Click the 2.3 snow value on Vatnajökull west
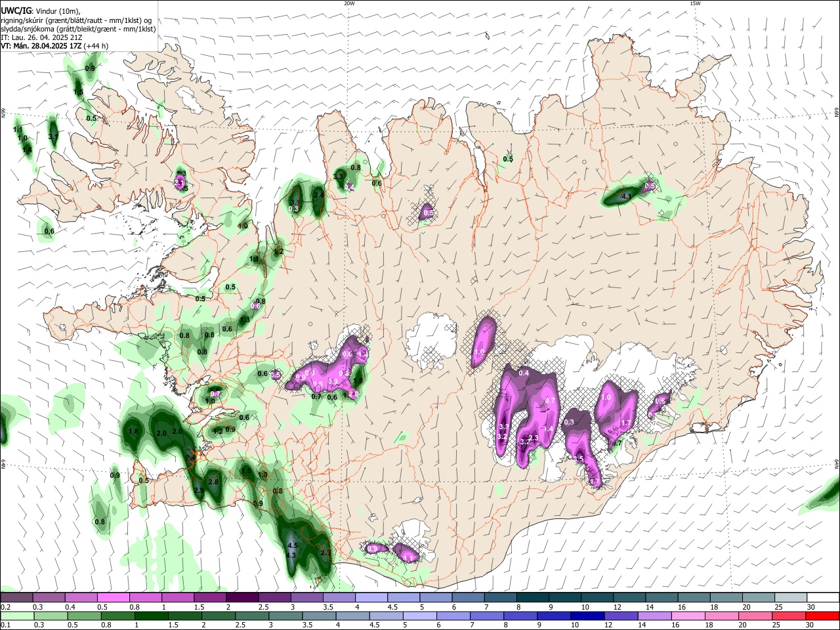 pos(533,438)
